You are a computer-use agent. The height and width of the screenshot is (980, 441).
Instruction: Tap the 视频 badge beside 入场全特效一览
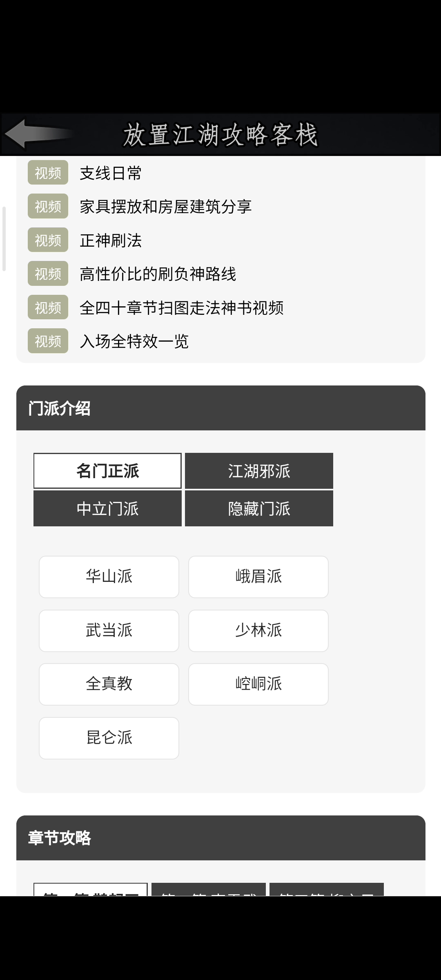[48, 341]
